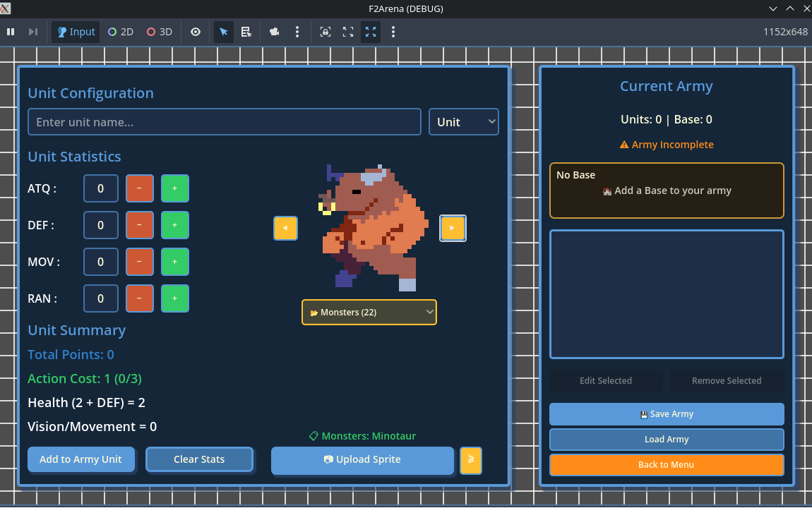The image size is (812, 508).
Task: Click the Edit Selected button
Action: point(606,381)
